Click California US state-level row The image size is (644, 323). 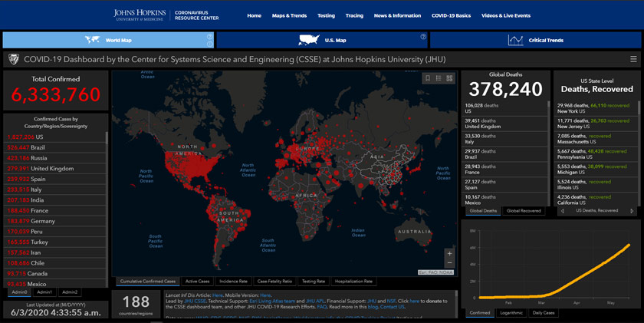coord(596,199)
